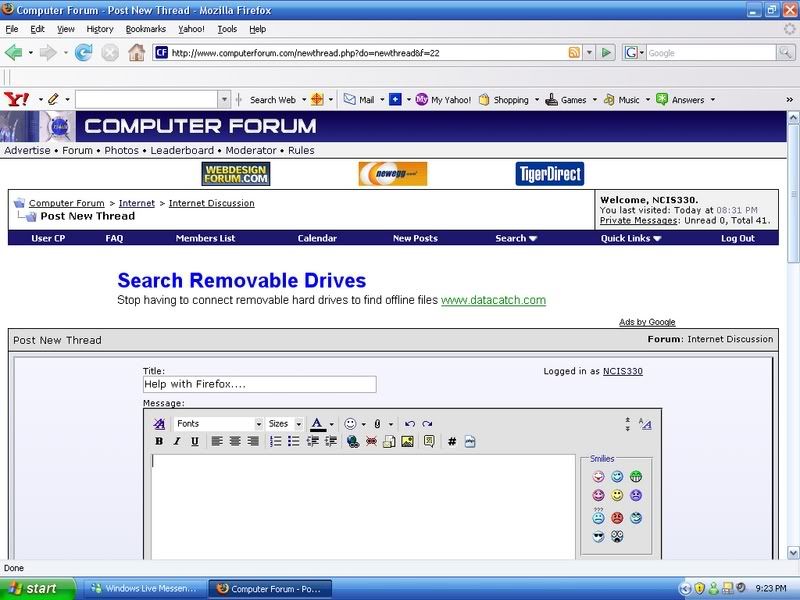Open the text color picker arrow
The image size is (800, 600).
pyautogui.click(x=331, y=424)
